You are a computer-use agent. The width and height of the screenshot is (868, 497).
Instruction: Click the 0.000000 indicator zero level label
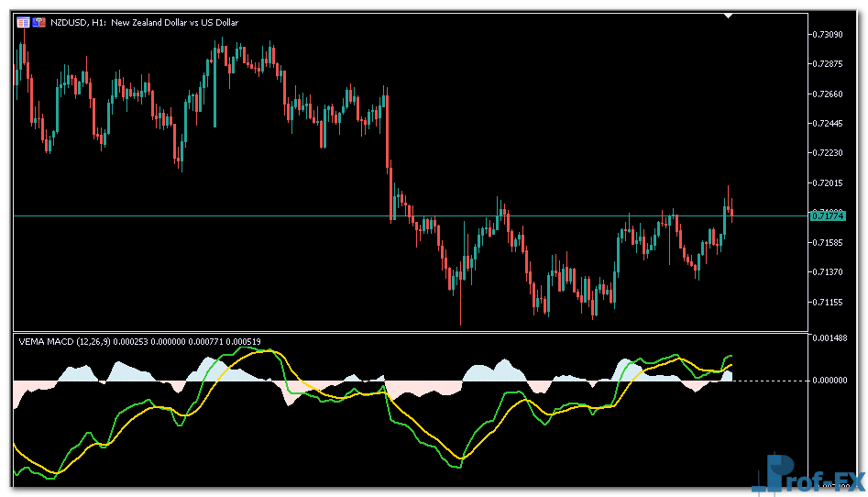point(830,380)
